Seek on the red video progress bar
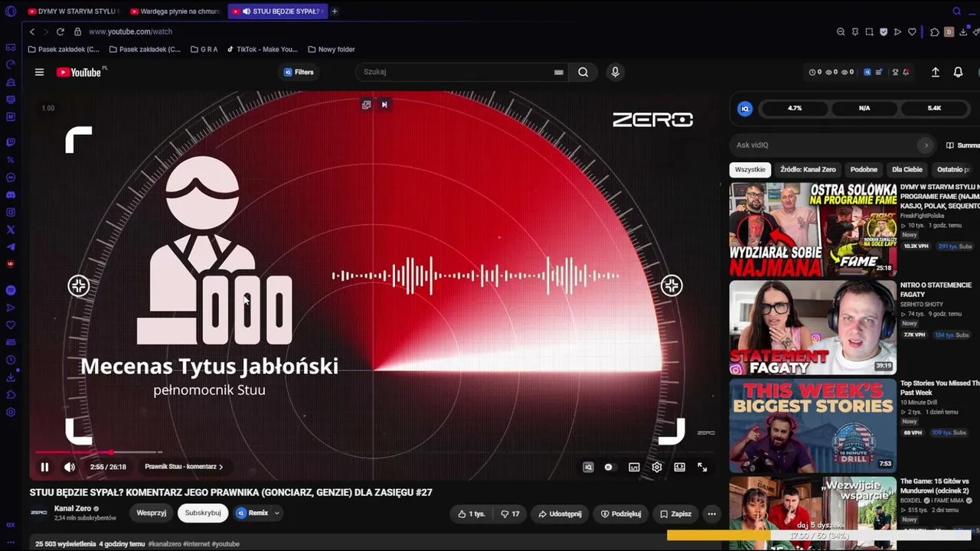The width and height of the screenshot is (980, 551). [373, 452]
